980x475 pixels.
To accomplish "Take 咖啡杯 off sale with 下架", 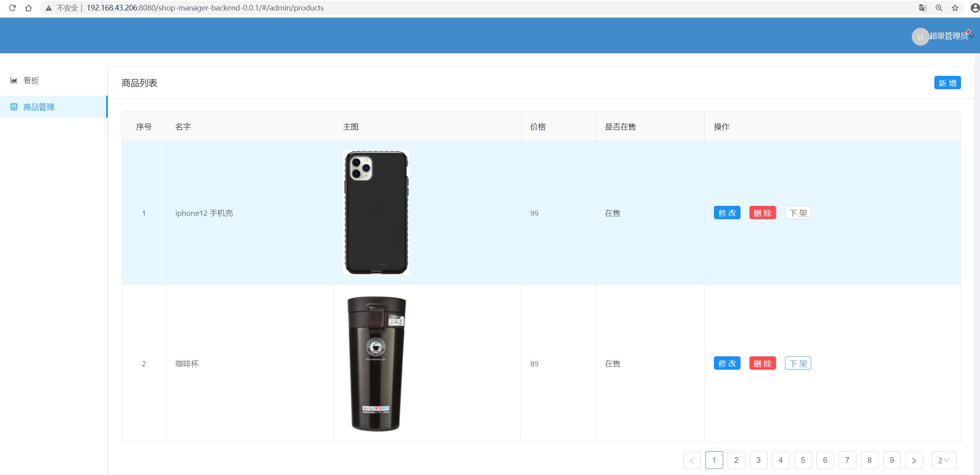I will point(797,363).
